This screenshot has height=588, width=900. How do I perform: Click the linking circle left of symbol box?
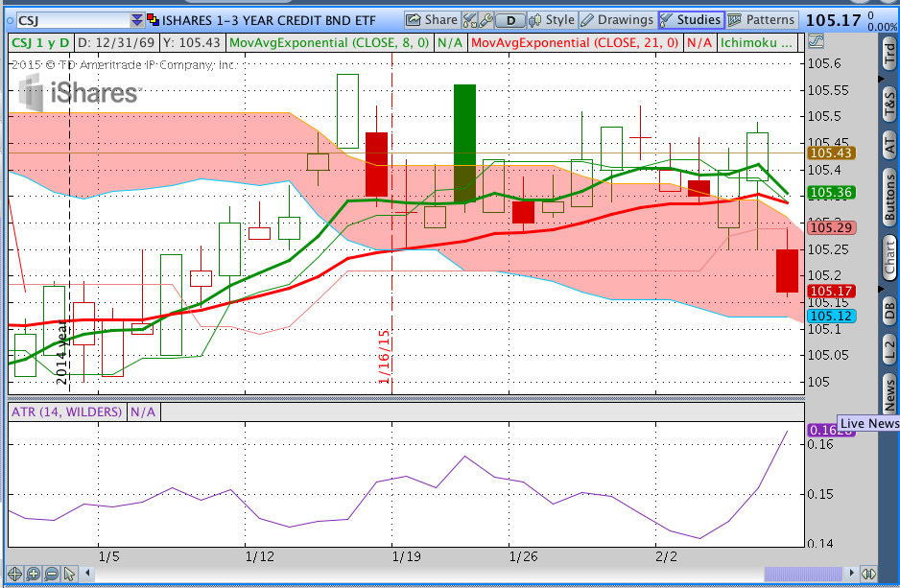click(10, 21)
